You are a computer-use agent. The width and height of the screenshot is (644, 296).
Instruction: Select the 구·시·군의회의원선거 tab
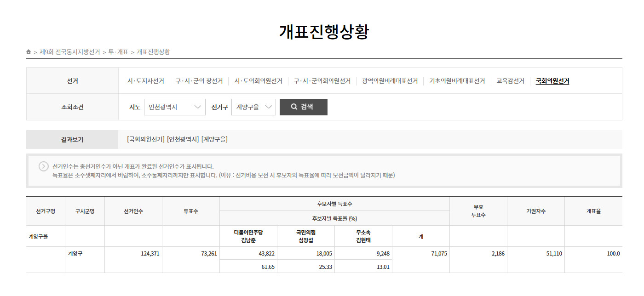(322, 81)
